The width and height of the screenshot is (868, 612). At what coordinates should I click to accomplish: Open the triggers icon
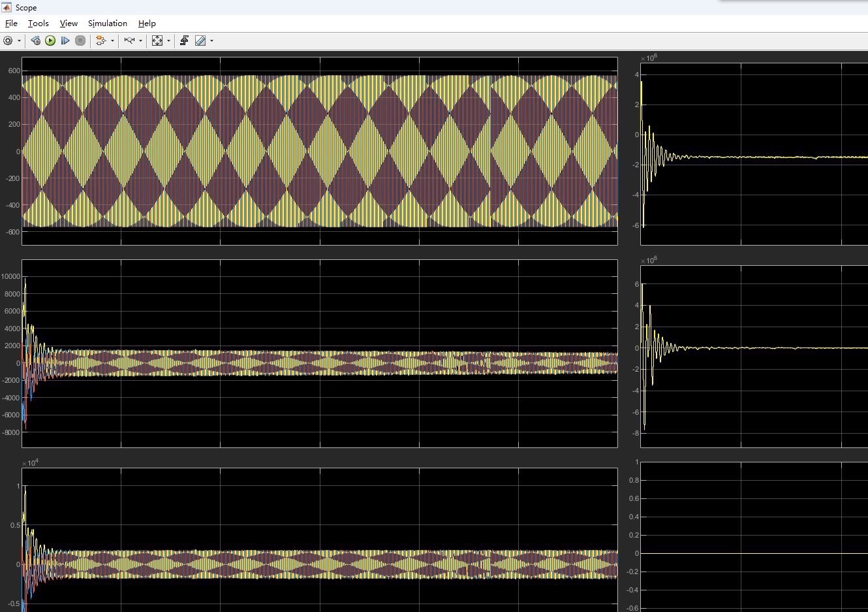(184, 40)
